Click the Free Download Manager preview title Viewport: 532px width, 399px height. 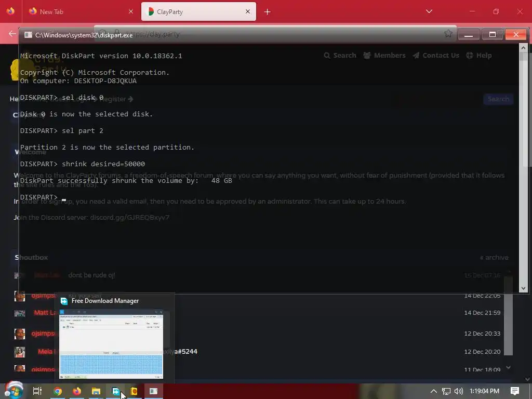click(x=105, y=301)
